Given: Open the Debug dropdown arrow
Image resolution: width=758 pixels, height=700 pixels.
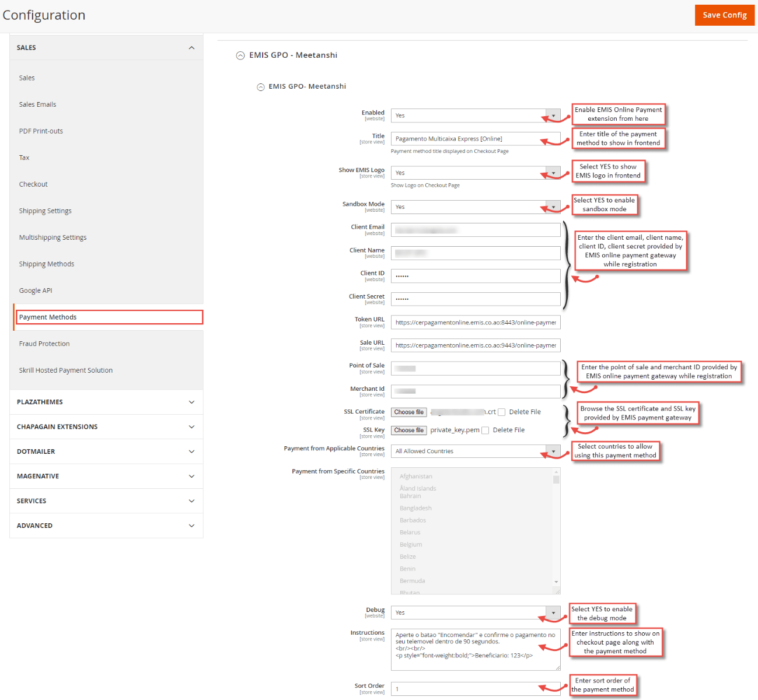Looking at the screenshot, I should [552, 612].
